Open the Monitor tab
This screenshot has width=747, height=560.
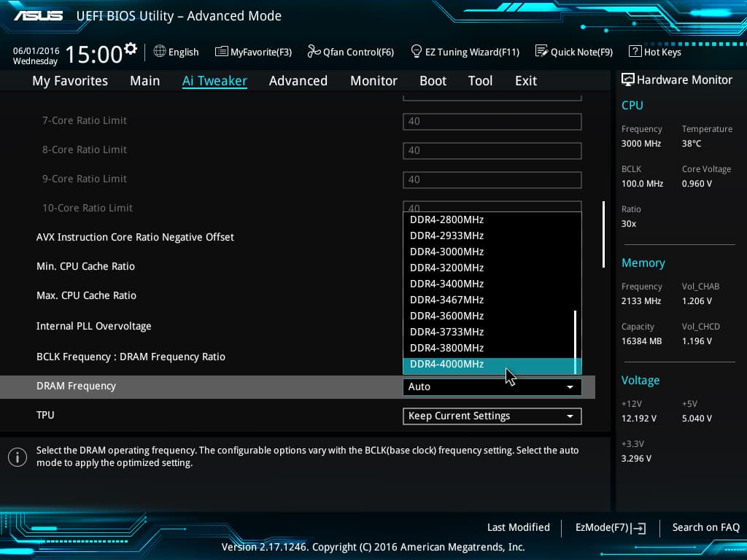click(374, 81)
